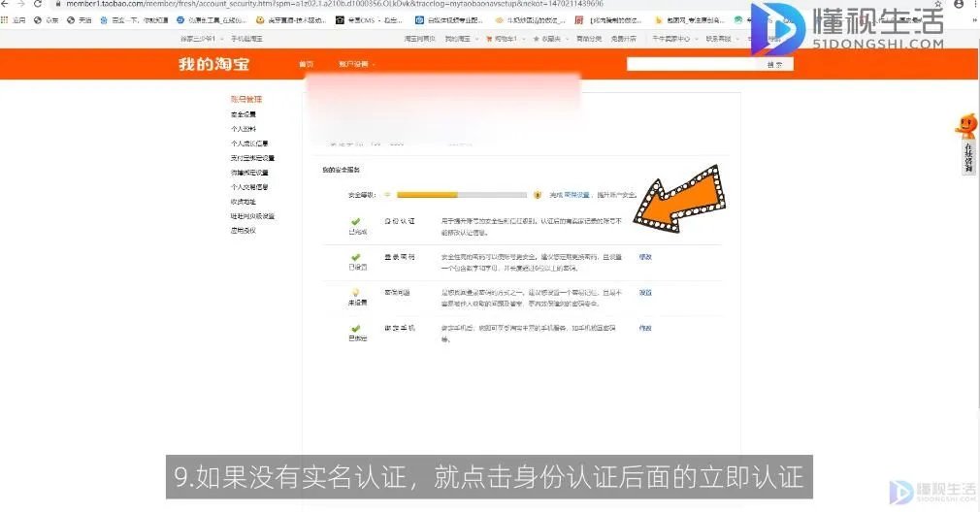Image resolution: width=980 pixels, height=512 pixels.
Task: Click the 绑定手机 row label
Action: (400, 328)
